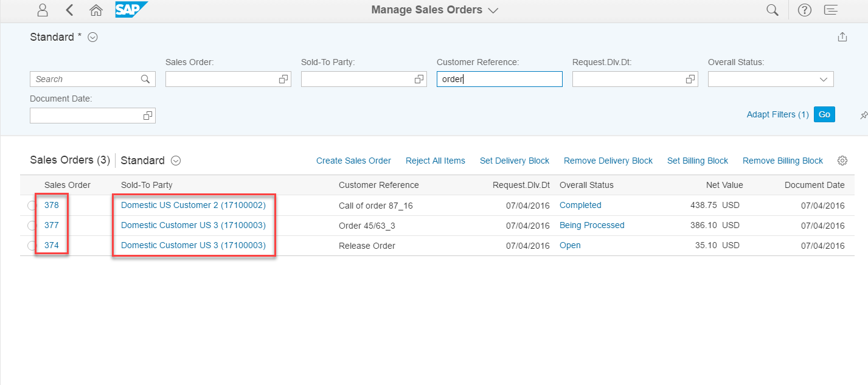This screenshot has width=868, height=385.
Task: Open the Standard filter variant dropdown
Action: coord(92,37)
